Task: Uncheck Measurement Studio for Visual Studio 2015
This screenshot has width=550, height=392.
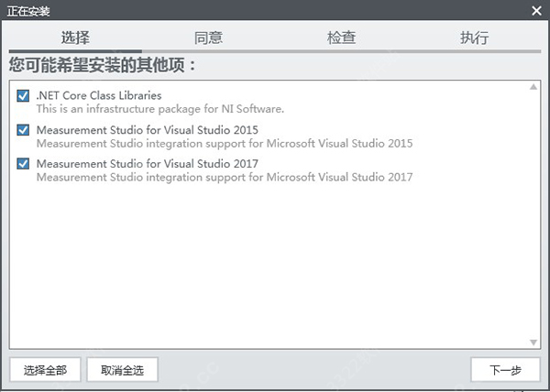Action: pyautogui.click(x=23, y=130)
